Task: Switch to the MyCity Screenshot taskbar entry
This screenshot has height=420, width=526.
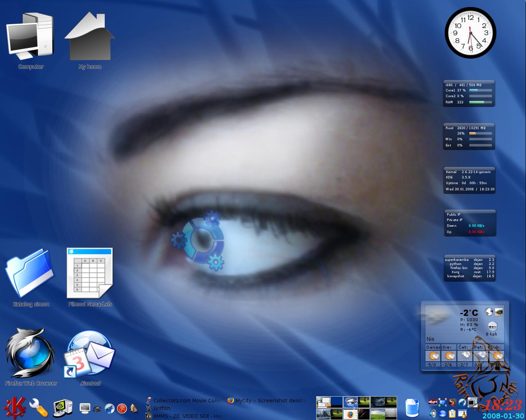Action: click(267, 400)
